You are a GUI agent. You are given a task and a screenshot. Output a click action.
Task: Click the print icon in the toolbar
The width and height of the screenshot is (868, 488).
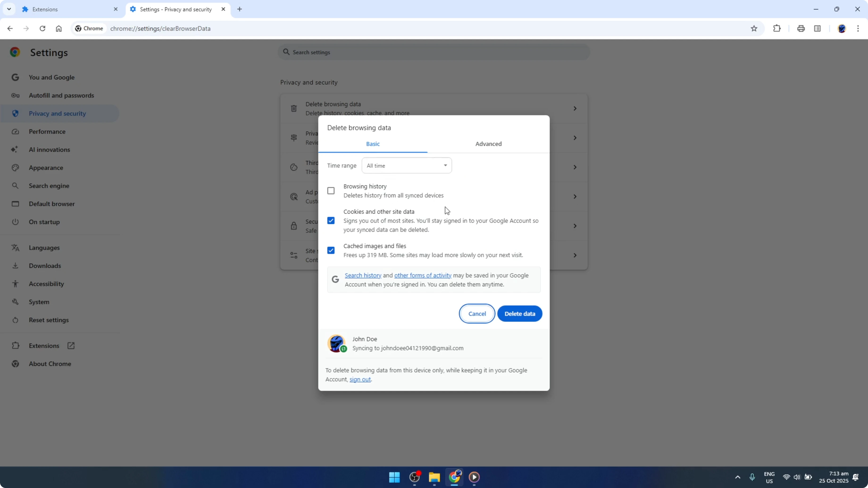tap(801, 29)
